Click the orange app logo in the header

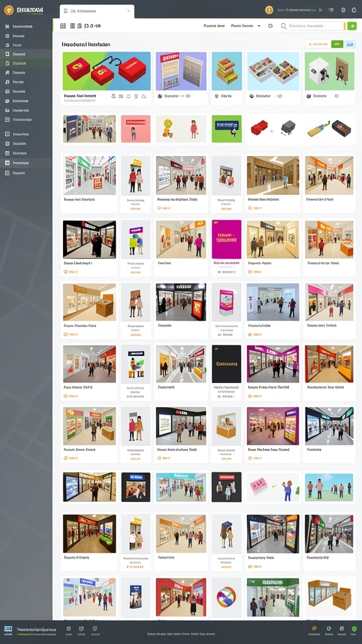click(9, 10)
